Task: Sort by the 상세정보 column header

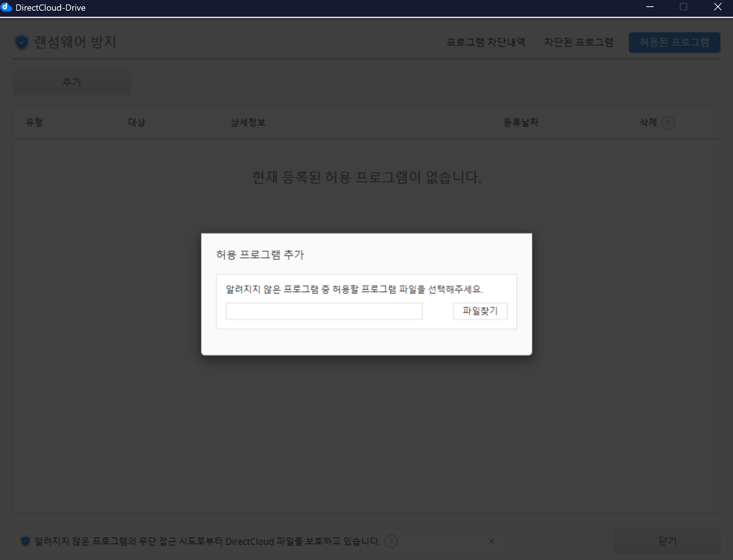Action: [248, 122]
